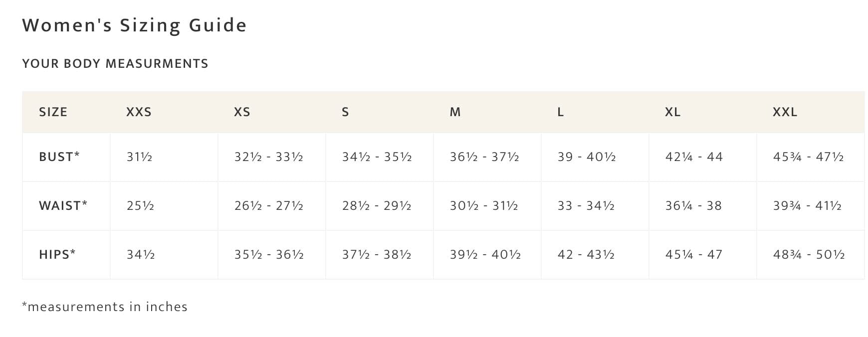Select the XXL hips range 48¾ - 50½
868x337 pixels.
pos(809,255)
